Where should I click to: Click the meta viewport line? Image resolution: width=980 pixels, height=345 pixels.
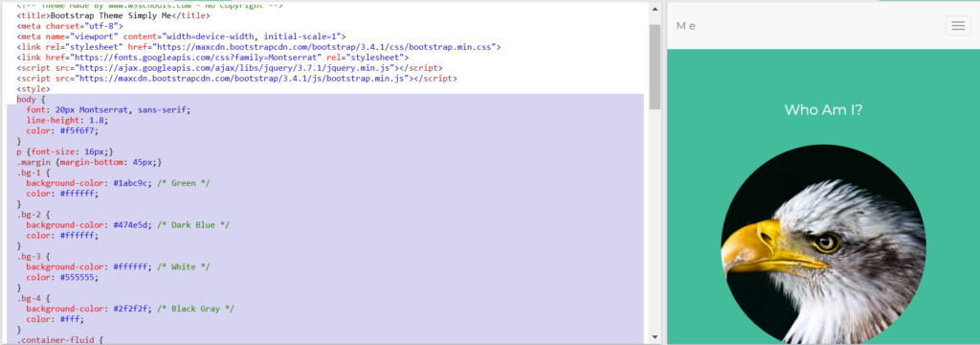pos(181,36)
